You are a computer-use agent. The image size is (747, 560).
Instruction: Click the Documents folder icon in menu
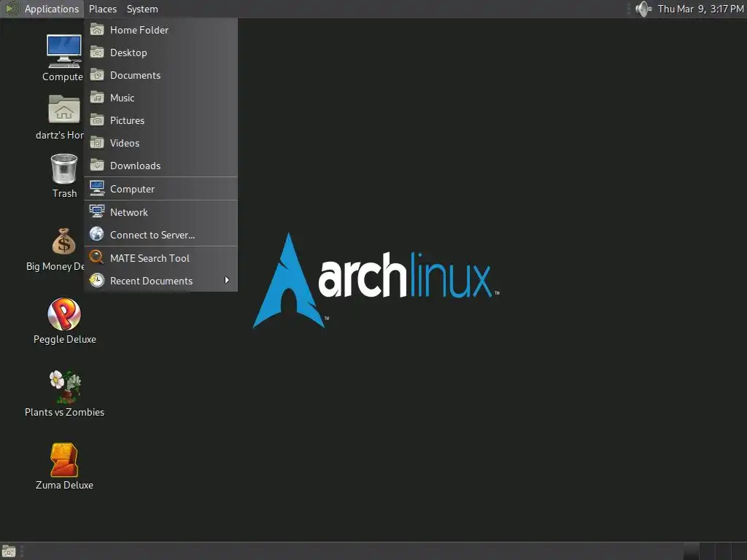(x=97, y=75)
